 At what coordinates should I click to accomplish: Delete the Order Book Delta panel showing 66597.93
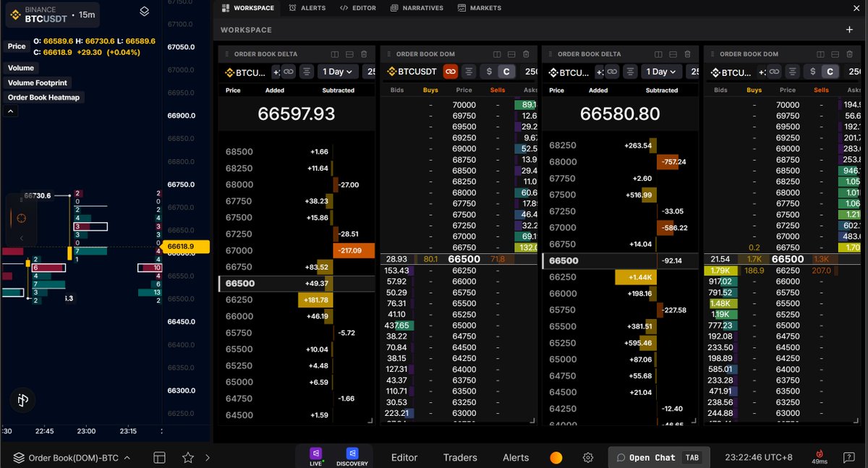tap(364, 54)
